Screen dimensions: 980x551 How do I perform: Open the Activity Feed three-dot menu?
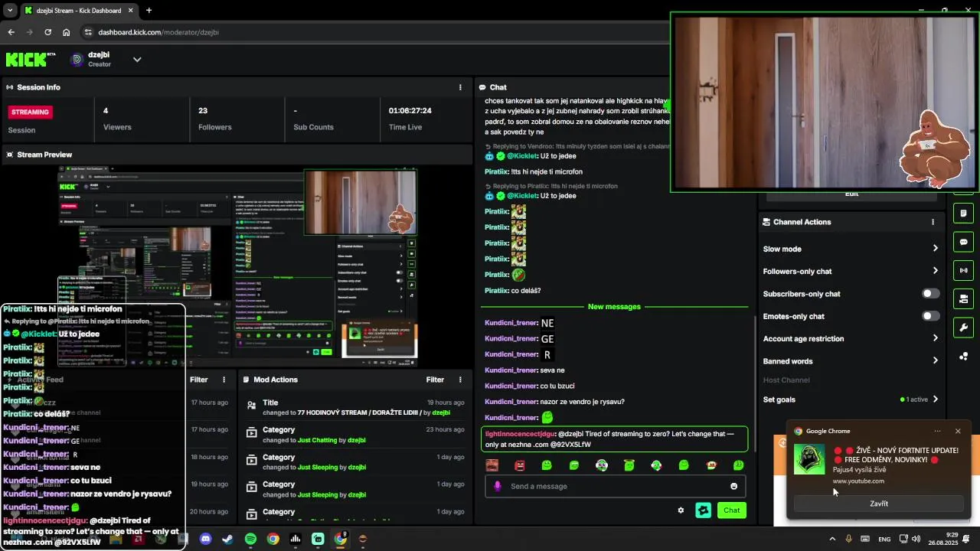(224, 380)
